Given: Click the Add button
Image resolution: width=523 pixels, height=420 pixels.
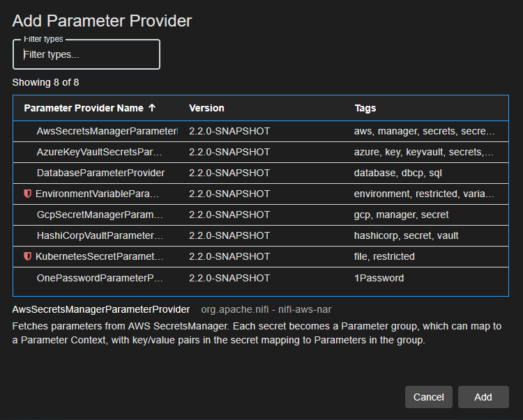Looking at the screenshot, I should (x=483, y=397).
